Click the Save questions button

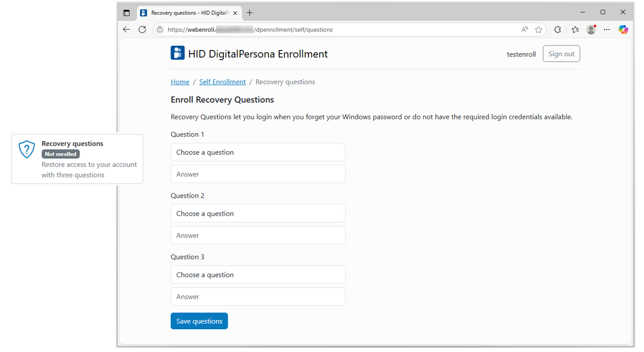[x=199, y=321]
